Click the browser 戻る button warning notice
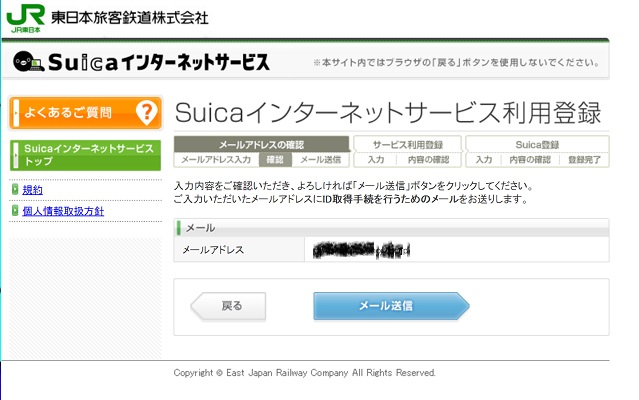The image size is (639, 400). tap(456, 63)
